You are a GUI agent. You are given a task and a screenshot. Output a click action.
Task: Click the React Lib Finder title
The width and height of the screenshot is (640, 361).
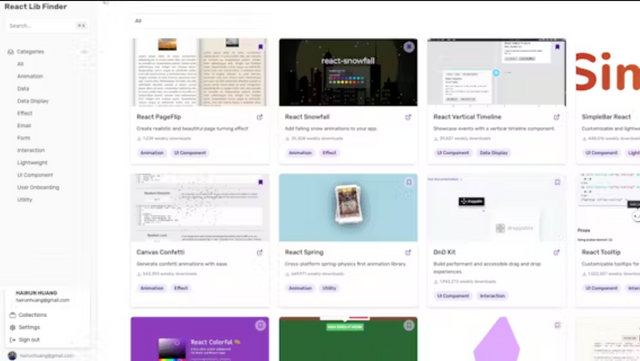[x=36, y=7]
